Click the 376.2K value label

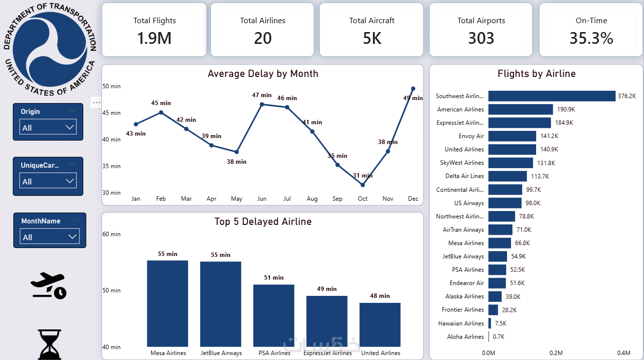point(627,96)
